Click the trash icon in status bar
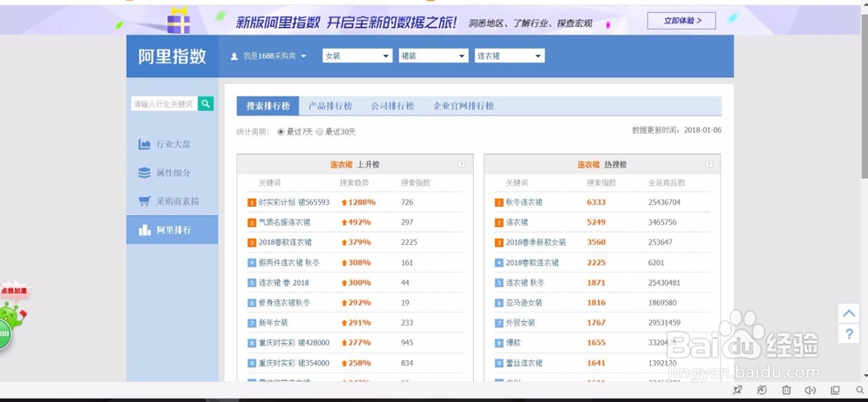Screen dimensions: 868x402 786,391
